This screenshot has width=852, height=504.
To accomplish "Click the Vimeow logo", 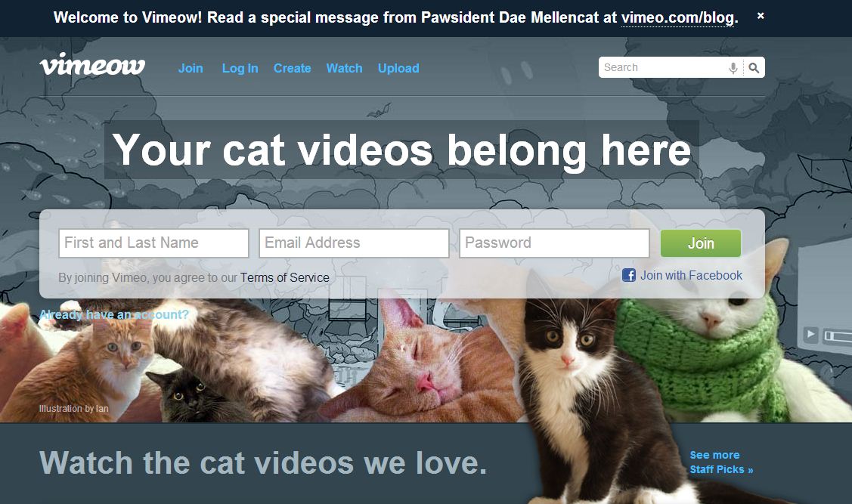I will (x=92, y=65).
